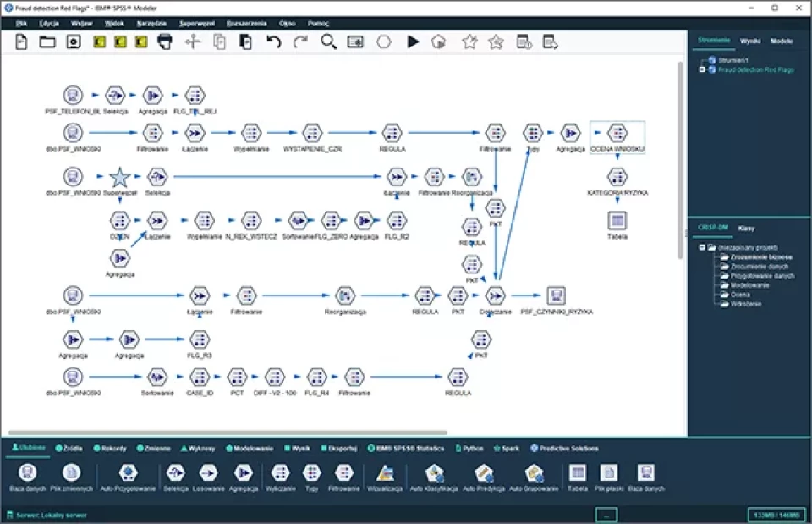Click the Print icon in the toolbar
This screenshot has width=812, height=524.
(165, 41)
